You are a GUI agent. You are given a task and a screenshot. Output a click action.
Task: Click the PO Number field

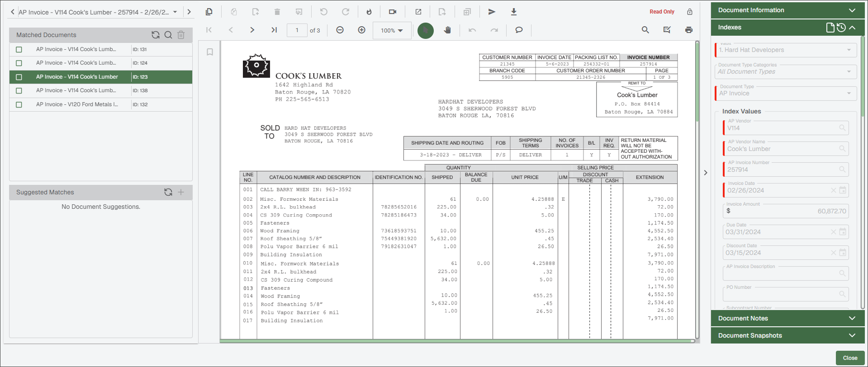coord(786,294)
